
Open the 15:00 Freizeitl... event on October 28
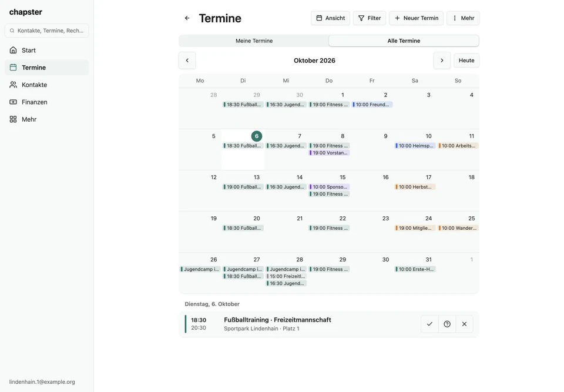point(286,276)
